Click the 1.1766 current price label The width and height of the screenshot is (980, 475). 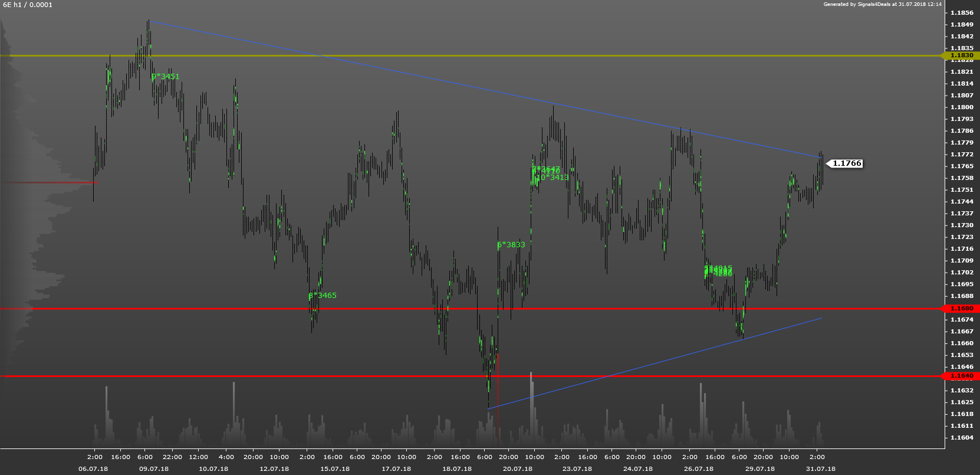(x=847, y=163)
